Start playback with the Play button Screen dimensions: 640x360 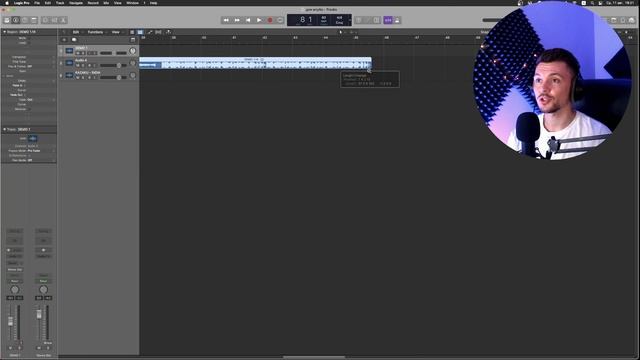click(259, 20)
